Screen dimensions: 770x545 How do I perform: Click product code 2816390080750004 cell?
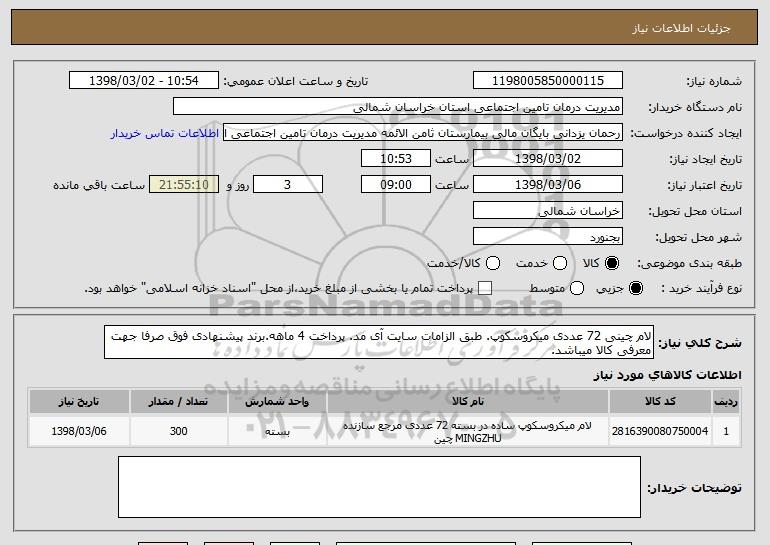point(660,431)
